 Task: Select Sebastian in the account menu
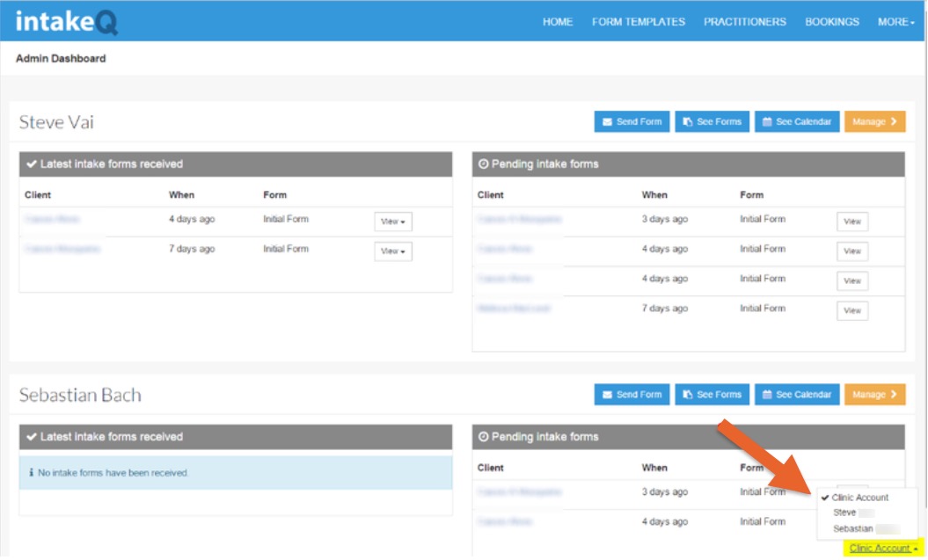[x=853, y=528]
